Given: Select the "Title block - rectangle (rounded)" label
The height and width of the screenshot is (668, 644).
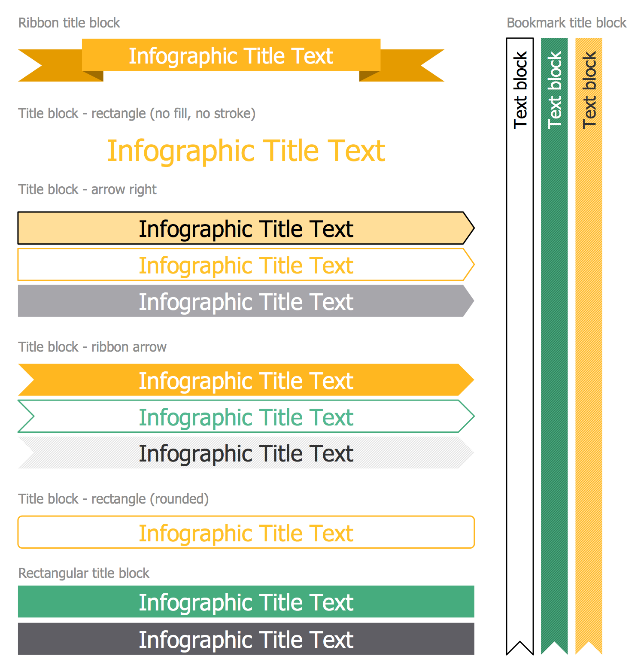Looking at the screenshot, I should point(113,499).
